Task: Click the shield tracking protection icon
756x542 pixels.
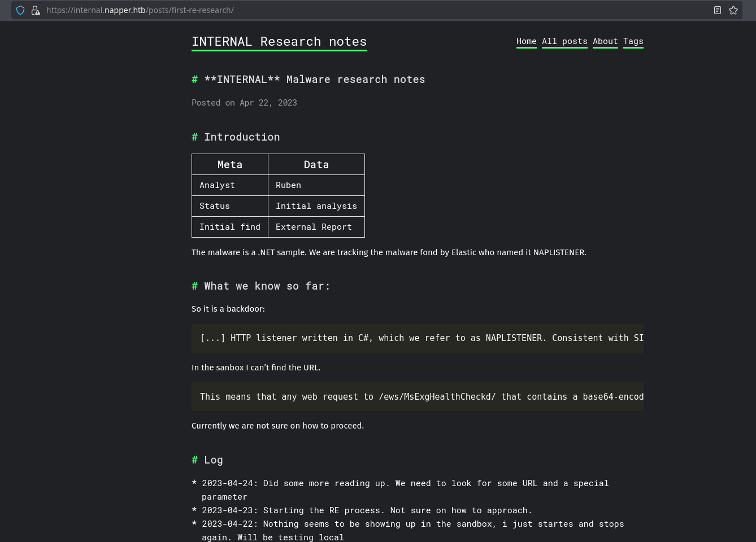Action: coord(20,10)
